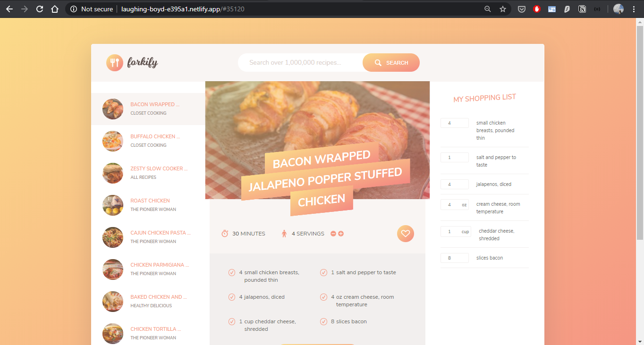Open Buffalo Chicken recipe result

click(148, 141)
